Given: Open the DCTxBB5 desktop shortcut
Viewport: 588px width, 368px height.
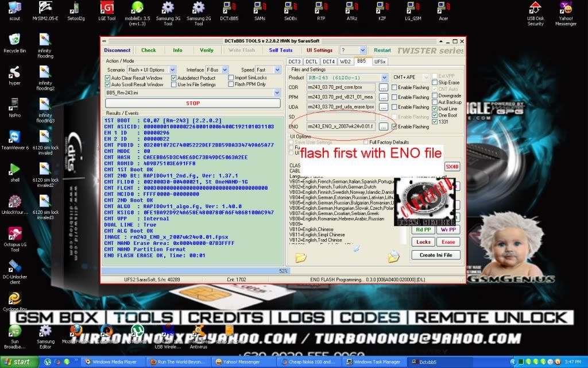Looking at the screenshot, I should [x=229, y=10].
